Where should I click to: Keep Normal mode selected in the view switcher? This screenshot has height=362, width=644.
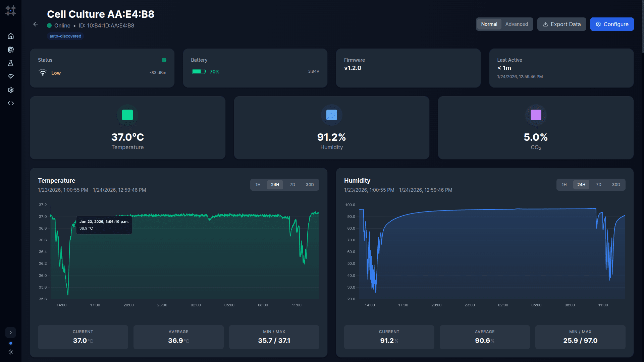(489, 24)
